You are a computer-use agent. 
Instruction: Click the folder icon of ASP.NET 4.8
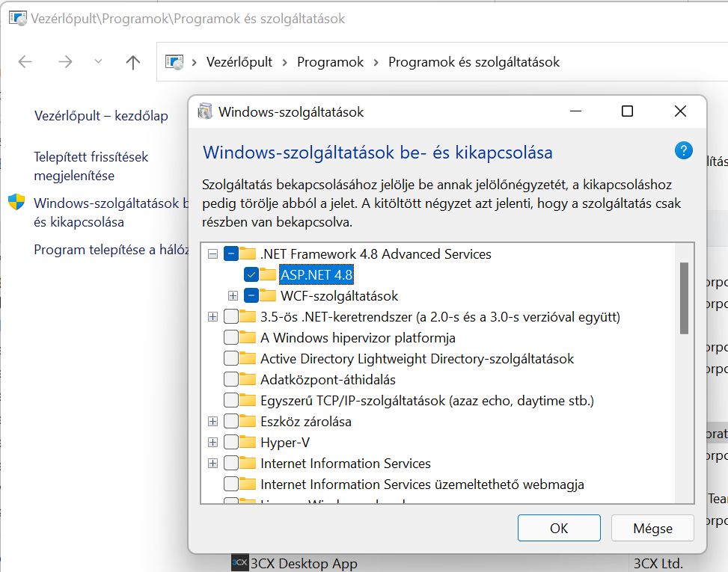tap(268, 274)
